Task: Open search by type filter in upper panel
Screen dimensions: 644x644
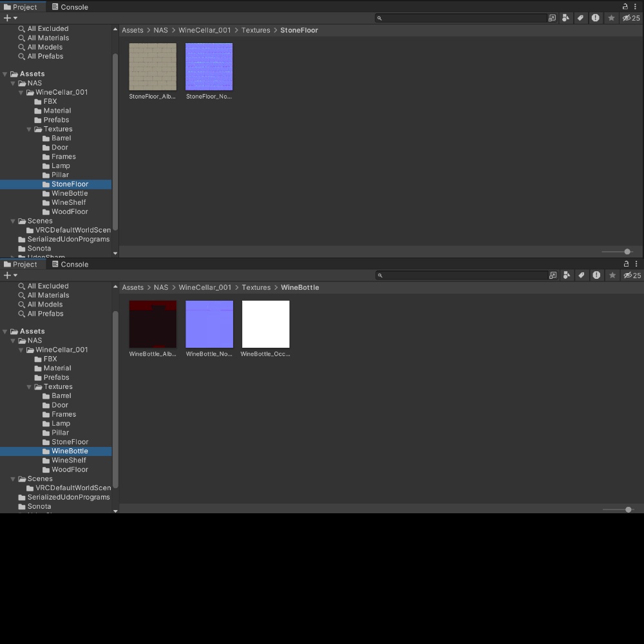Action: pyautogui.click(x=565, y=17)
